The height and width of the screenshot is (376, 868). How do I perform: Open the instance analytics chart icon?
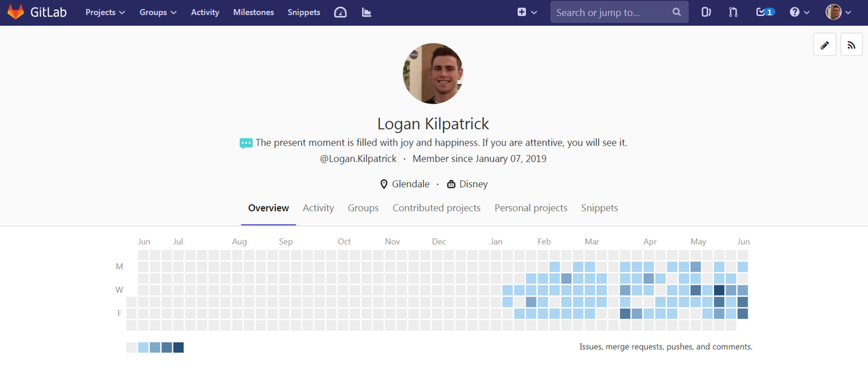(x=367, y=12)
